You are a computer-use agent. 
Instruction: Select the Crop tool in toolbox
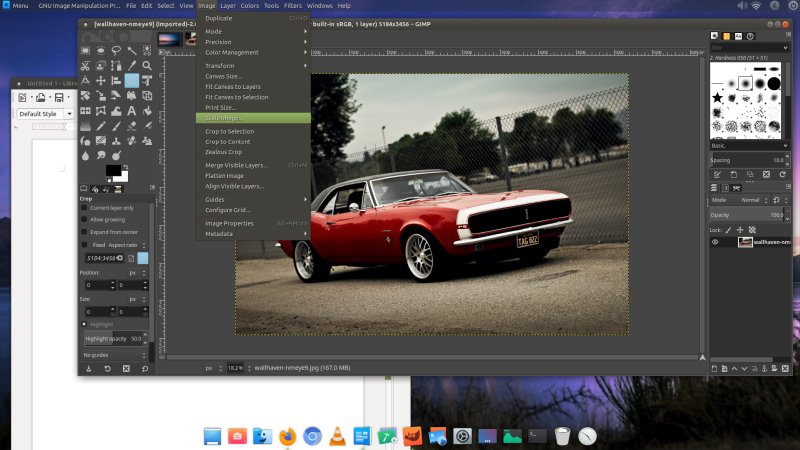click(x=132, y=80)
